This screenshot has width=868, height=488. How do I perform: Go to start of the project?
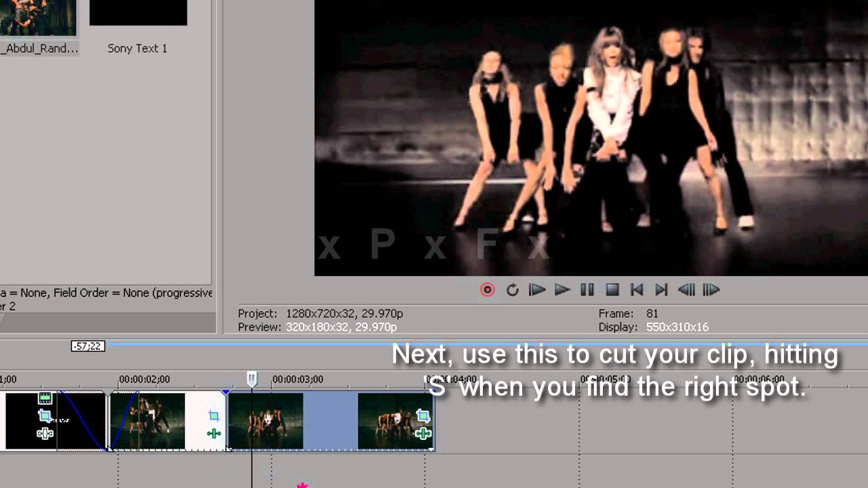coord(637,290)
